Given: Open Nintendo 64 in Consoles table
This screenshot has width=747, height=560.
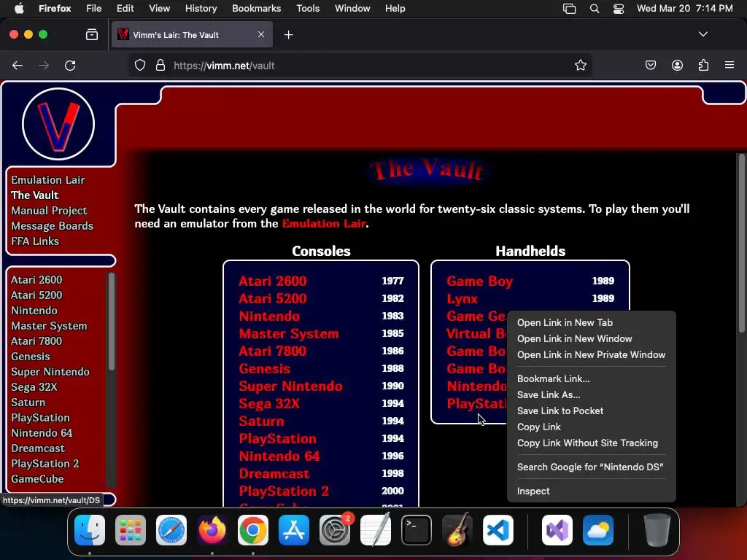Looking at the screenshot, I should [x=279, y=456].
